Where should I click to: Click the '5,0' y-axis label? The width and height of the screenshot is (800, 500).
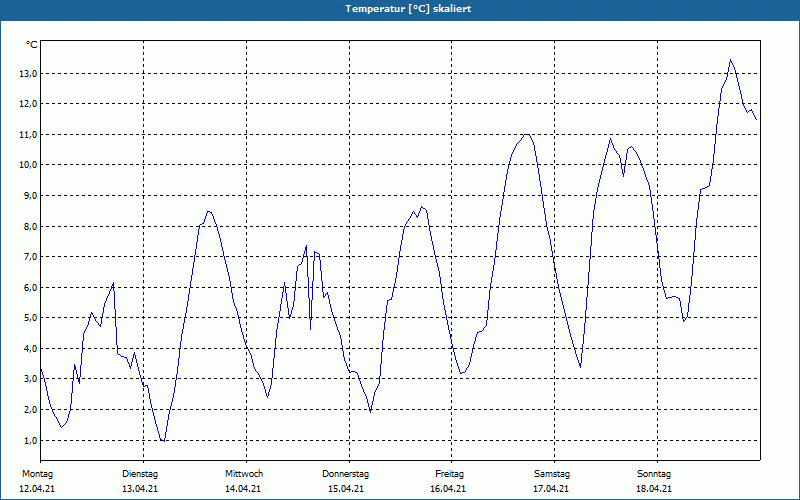[30, 318]
